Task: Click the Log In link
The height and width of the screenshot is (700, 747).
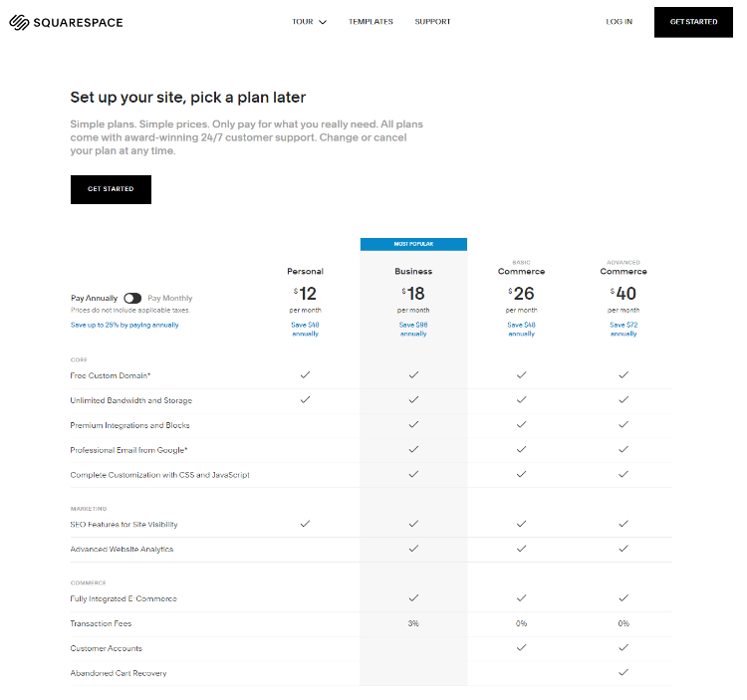Action: (619, 22)
